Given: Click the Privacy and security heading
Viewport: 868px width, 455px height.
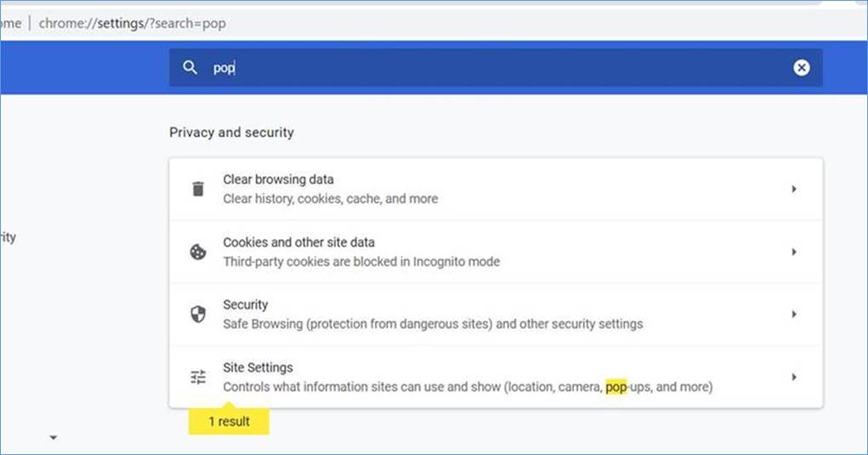Looking at the screenshot, I should coord(231,133).
